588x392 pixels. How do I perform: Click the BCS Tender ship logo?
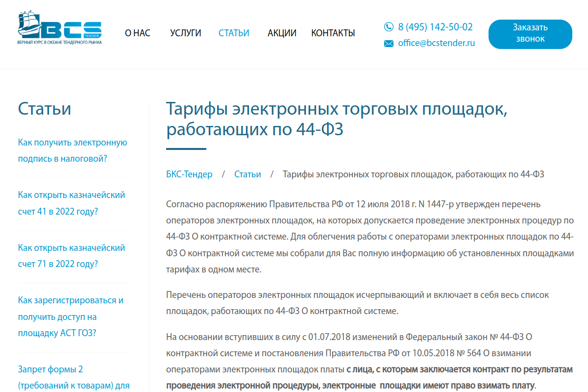[60, 25]
